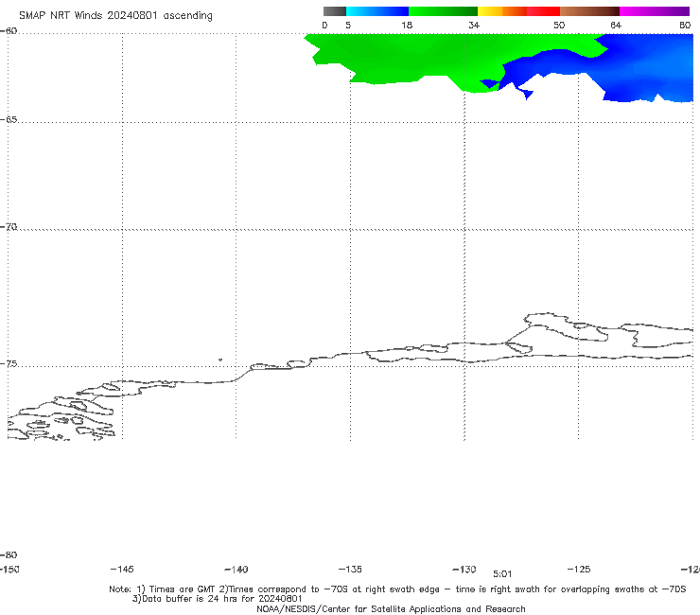This screenshot has width=700, height=615.
Task: Click the latitude label '-65'
Action: 9,120
